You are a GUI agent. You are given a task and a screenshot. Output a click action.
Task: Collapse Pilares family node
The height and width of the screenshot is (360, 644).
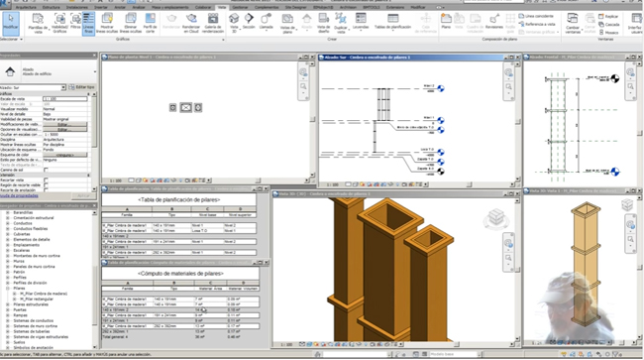[7, 288]
